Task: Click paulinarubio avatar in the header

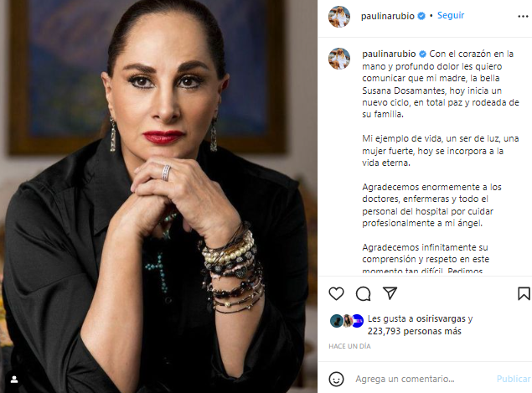Action: (x=339, y=16)
